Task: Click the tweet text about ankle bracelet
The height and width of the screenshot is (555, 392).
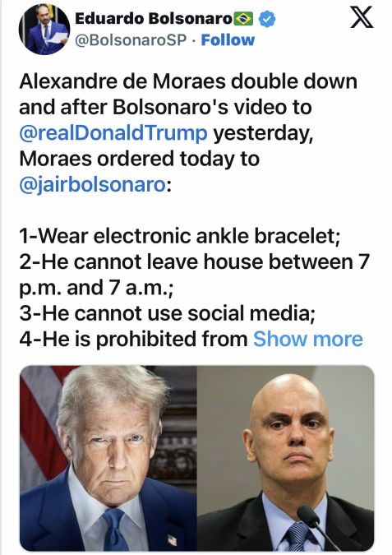Action: (x=180, y=235)
